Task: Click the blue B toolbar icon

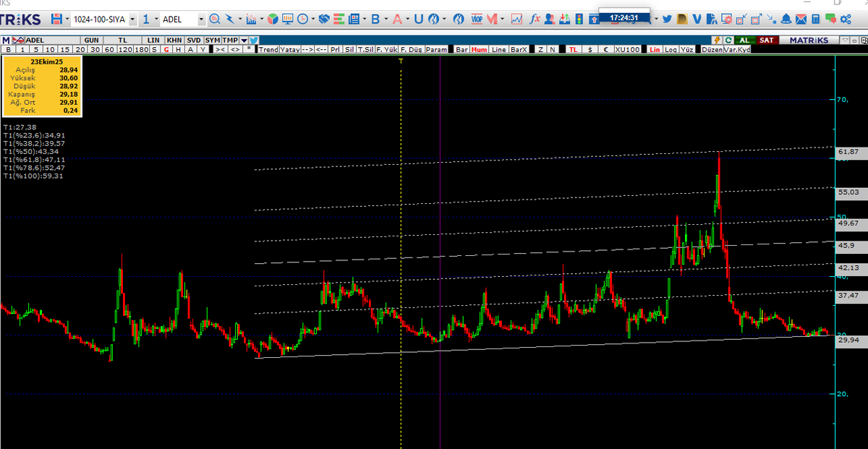Action: coord(375,20)
